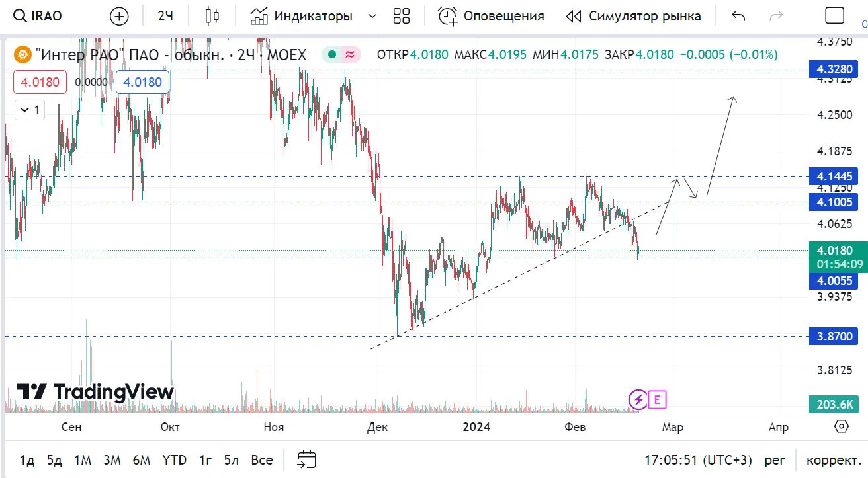Click the blue 4.0180 buy price button

tap(143, 83)
